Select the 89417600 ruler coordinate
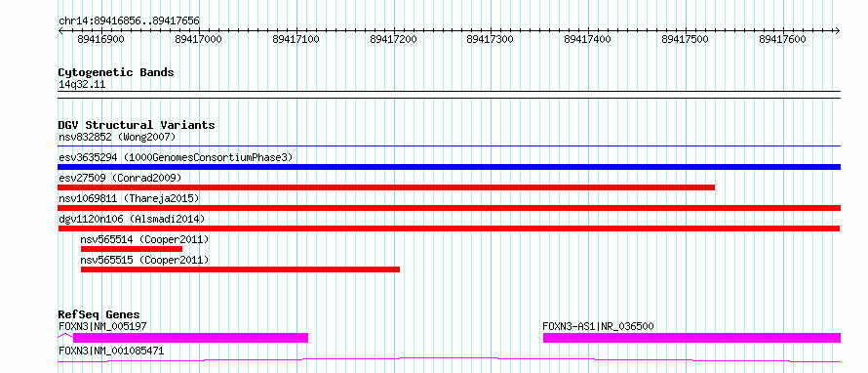Viewport: 868px width, 373px height. (x=783, y=39)
